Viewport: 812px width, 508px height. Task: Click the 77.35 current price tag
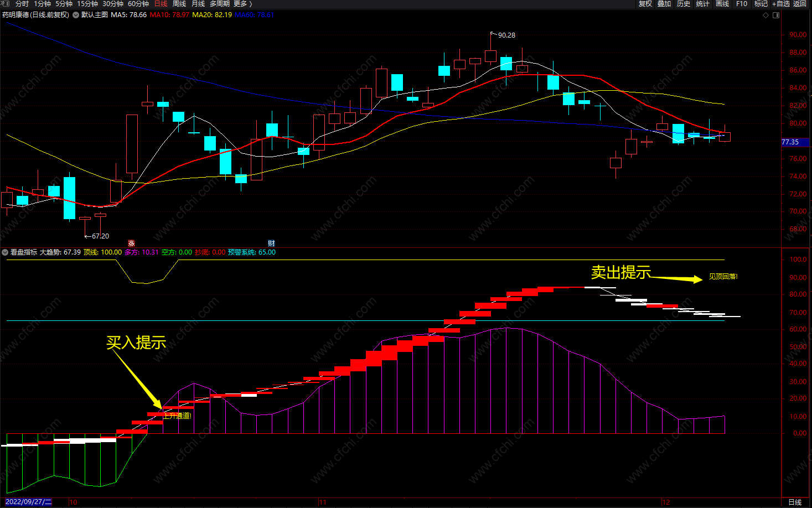[795, 142]
